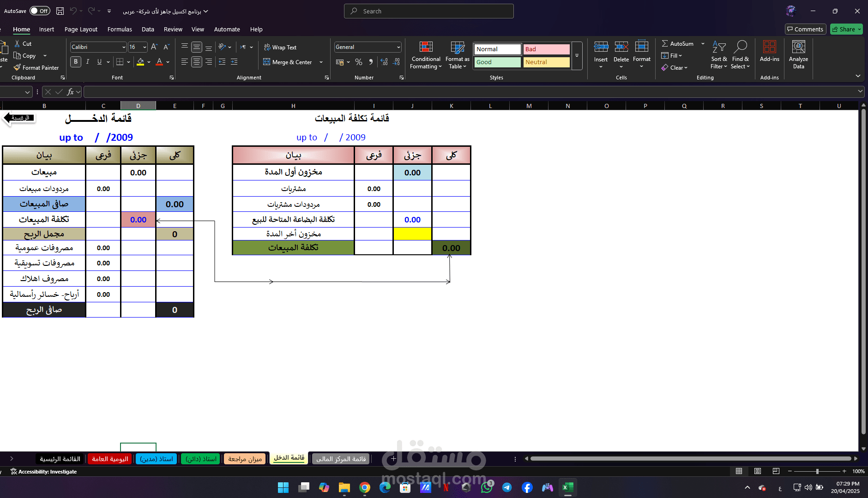
Task: Click the Format cells icon
Action: [x=642, y=47]
